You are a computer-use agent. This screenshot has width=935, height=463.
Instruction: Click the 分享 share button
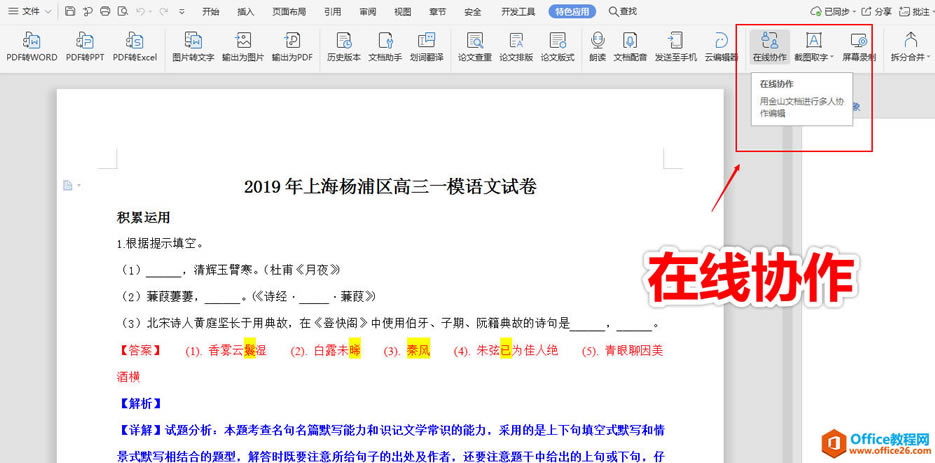877,12
